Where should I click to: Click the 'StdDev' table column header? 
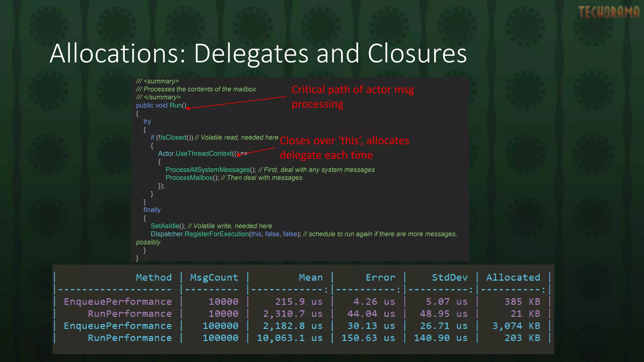(450, 277)
